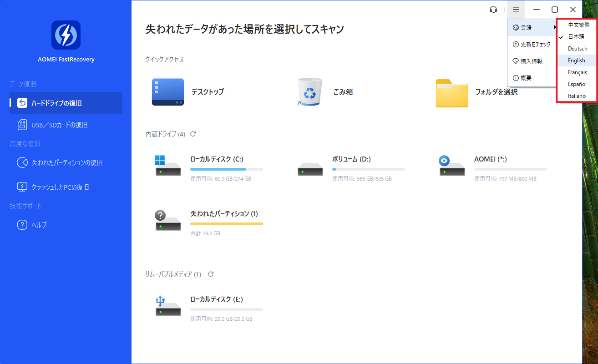Refresh the 内蔵ドライブ list
This screenshot has width=598, height=364.
193,134
